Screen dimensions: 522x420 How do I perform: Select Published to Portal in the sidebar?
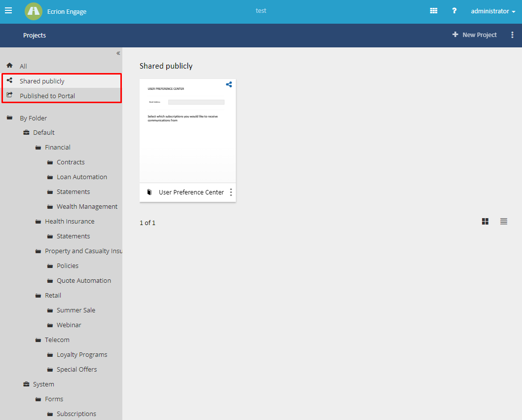pyautogui.click(x=47, y=95)
